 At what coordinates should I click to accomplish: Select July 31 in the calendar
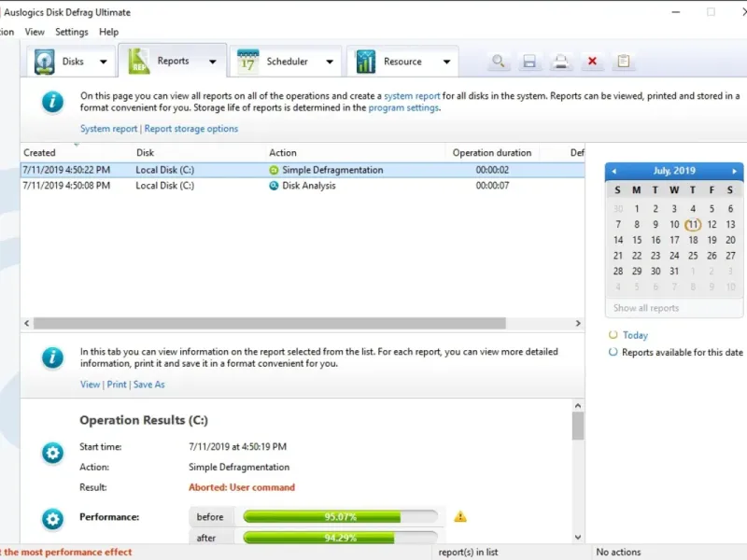click(674, 271)
